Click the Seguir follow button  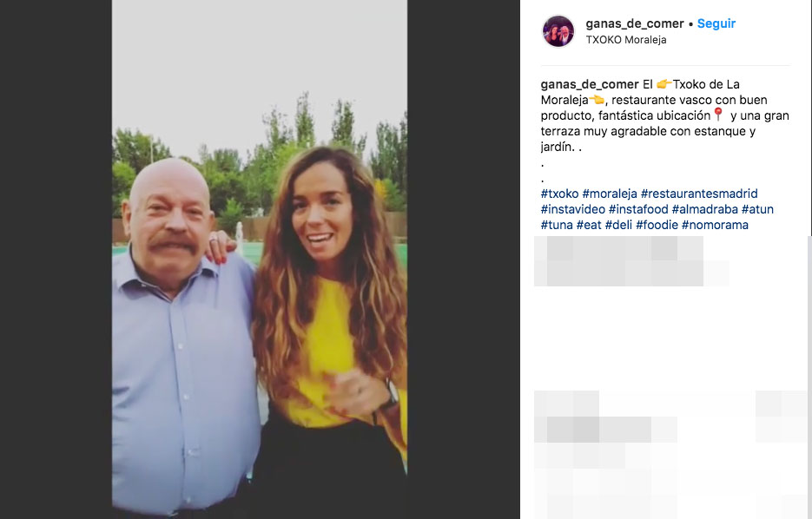point(716,23)
